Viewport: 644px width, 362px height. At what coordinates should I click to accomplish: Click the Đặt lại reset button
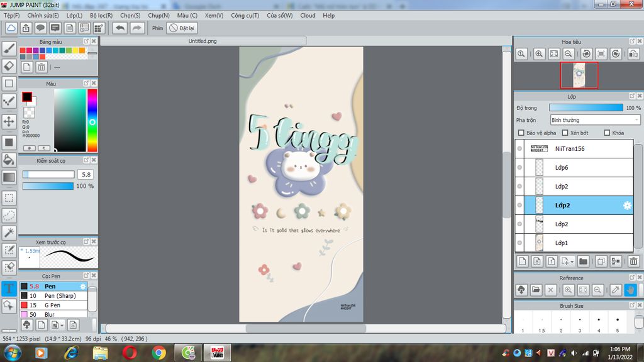[182, 28]
